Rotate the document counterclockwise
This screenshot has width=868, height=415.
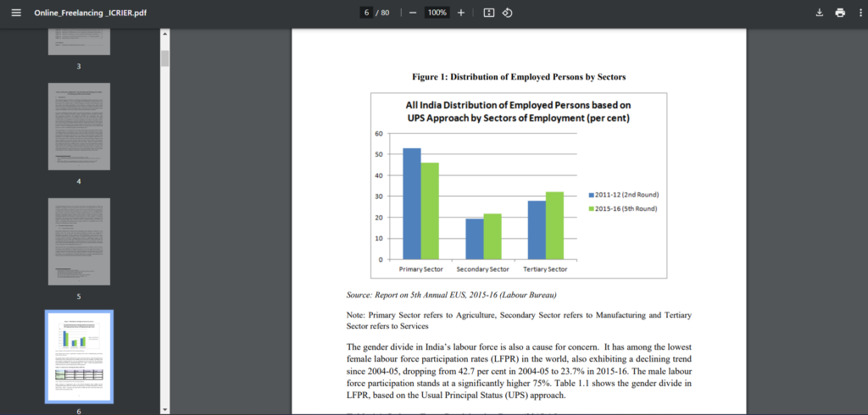click(507, 13)
